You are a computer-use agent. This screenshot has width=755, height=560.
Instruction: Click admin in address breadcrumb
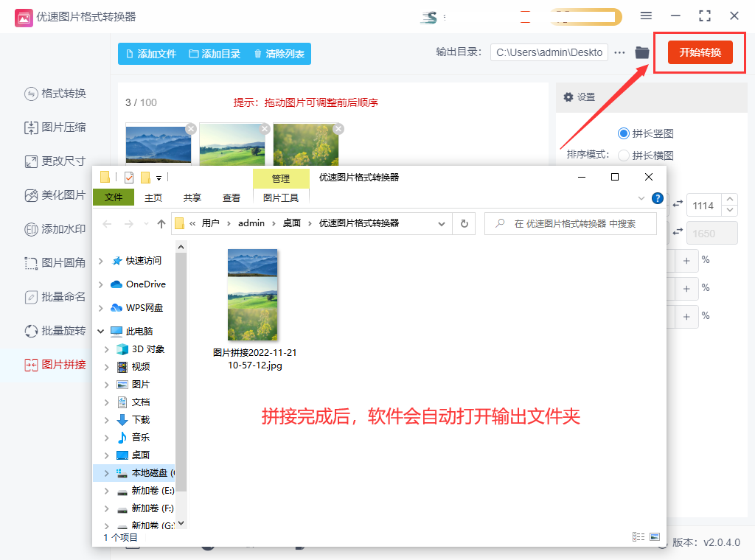pyautogui.click(x=251, y=223)
